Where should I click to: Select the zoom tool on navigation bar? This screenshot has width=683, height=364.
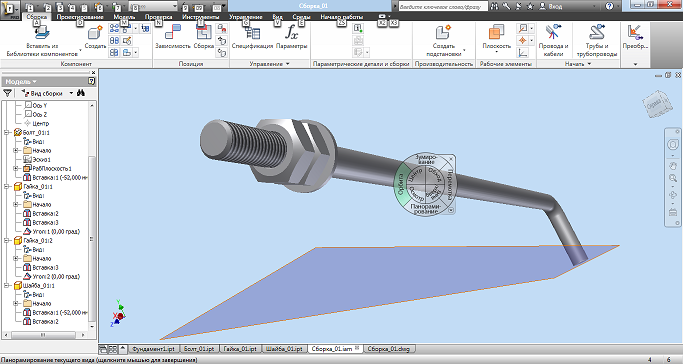point(673,178)
